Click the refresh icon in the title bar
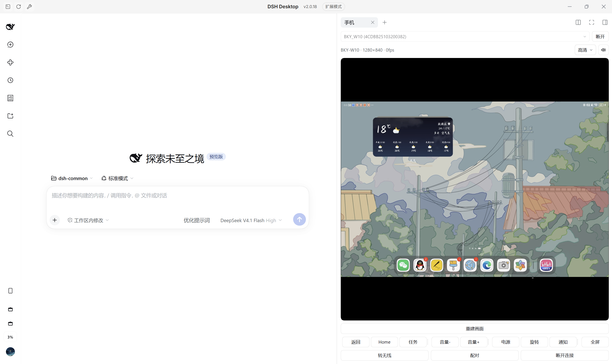 [19, 7]
